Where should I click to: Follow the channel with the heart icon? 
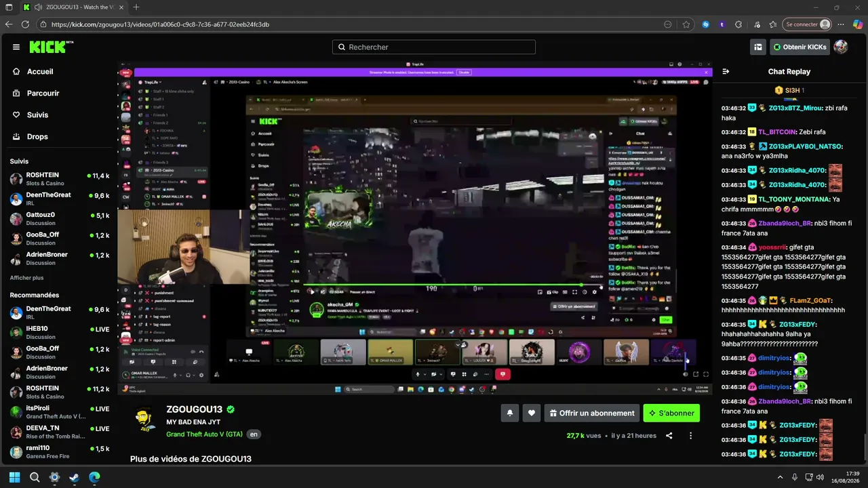click(532, 413)
